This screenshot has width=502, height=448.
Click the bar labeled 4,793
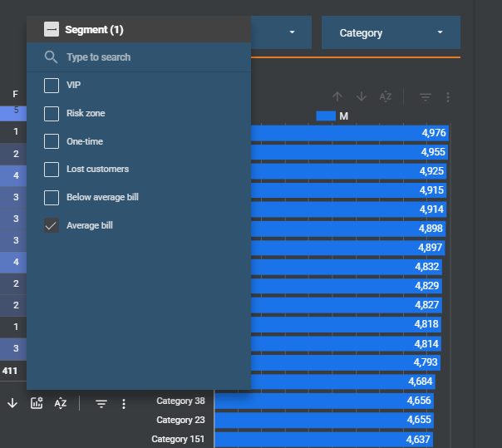(x=346, y=362)
